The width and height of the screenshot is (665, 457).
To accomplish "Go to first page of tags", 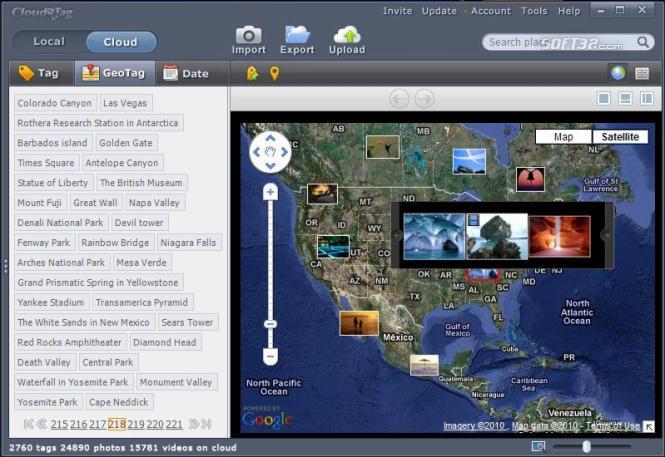I will [29, 424].
